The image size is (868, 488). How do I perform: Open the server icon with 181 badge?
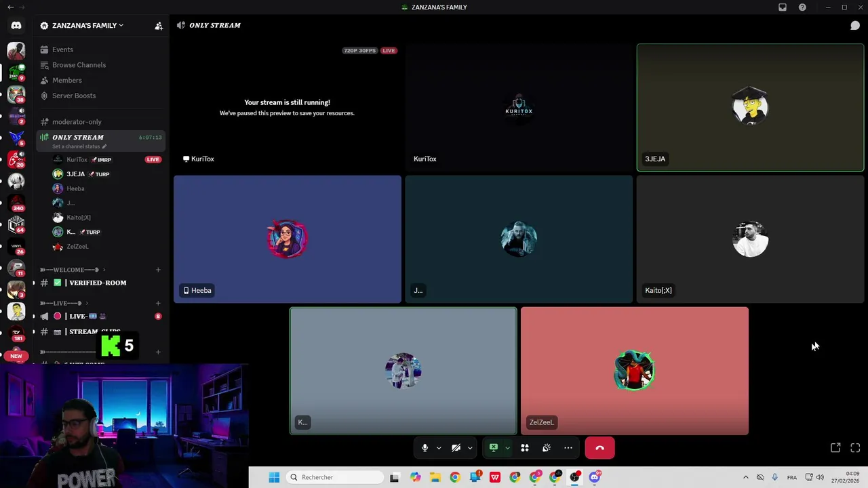click(x=16, y=333)
